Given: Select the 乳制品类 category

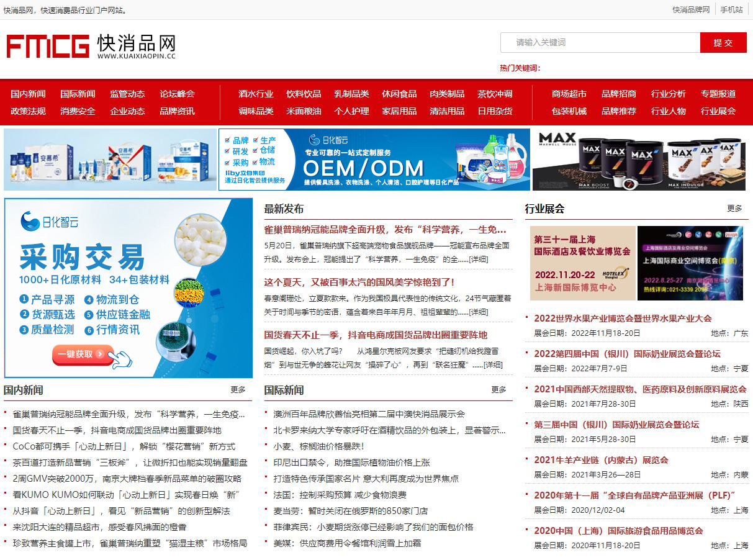Looking at the screenshot, I should [x=351, y=94].
